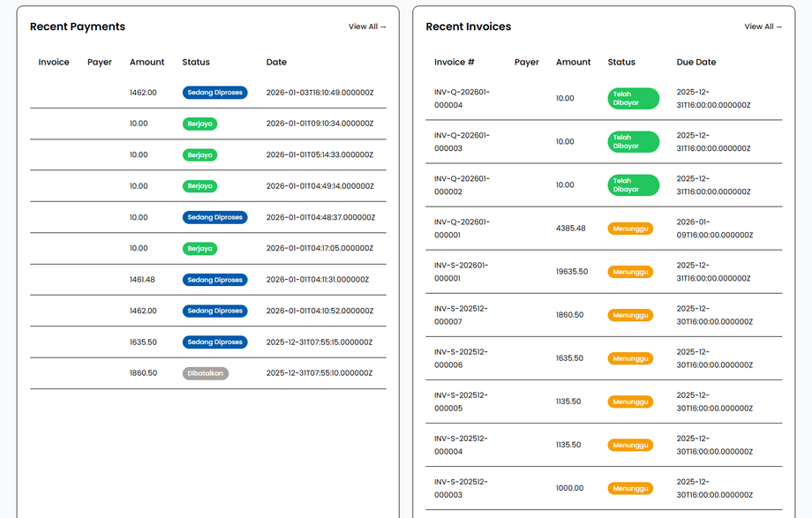The image size is (812, 518).
Task: Click Sedang Diproses badge for 1461.48 payment
Action: pyautogui.click(x=215, y=280)
